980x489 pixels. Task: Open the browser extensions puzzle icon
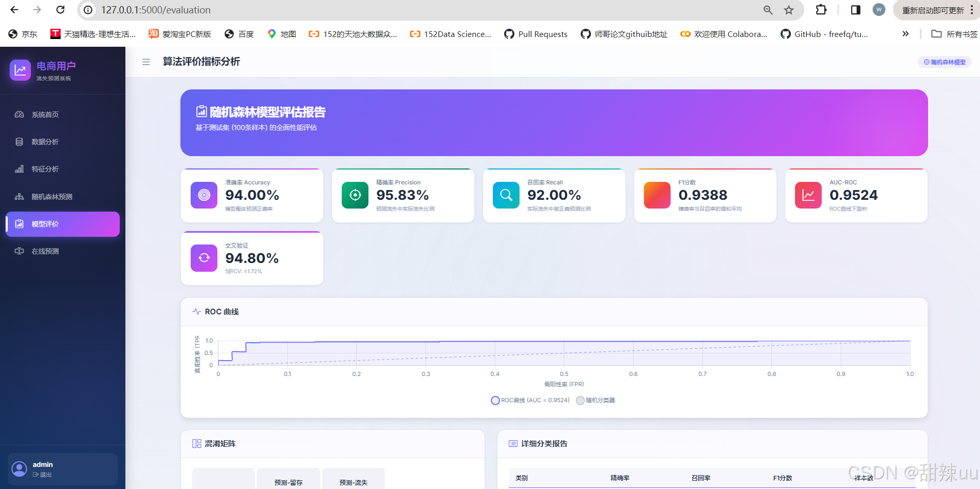pos(821,10)
